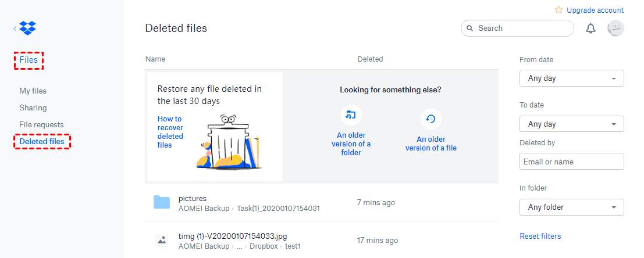Viewport: 644px width, 258px height.
Task: Click the Upgrade account link
Action: coord(595,10)
